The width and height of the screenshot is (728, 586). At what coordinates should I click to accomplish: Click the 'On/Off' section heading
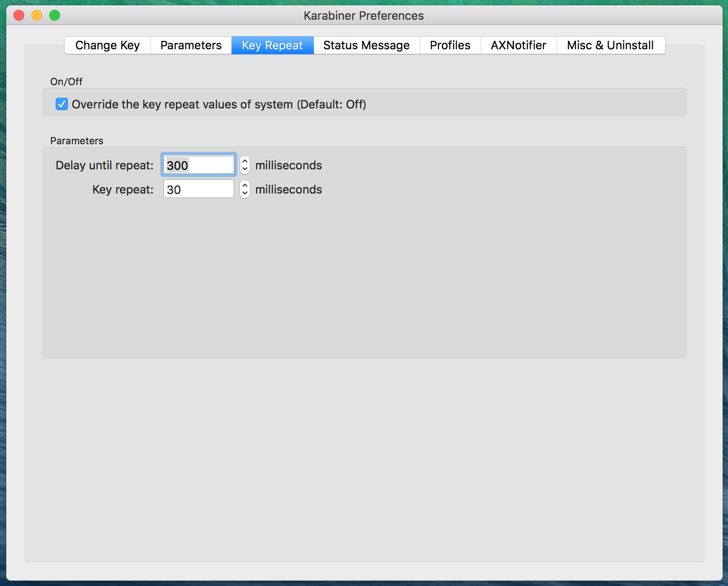[66, 82]
